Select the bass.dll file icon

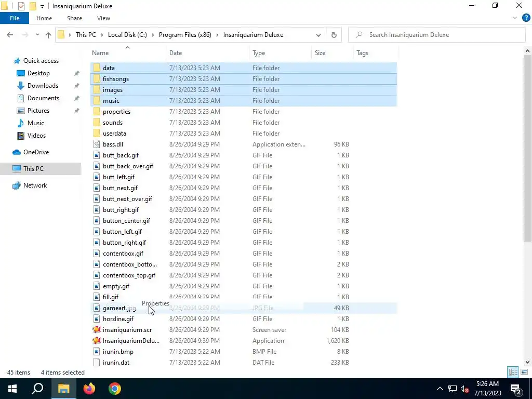[97, 144]
